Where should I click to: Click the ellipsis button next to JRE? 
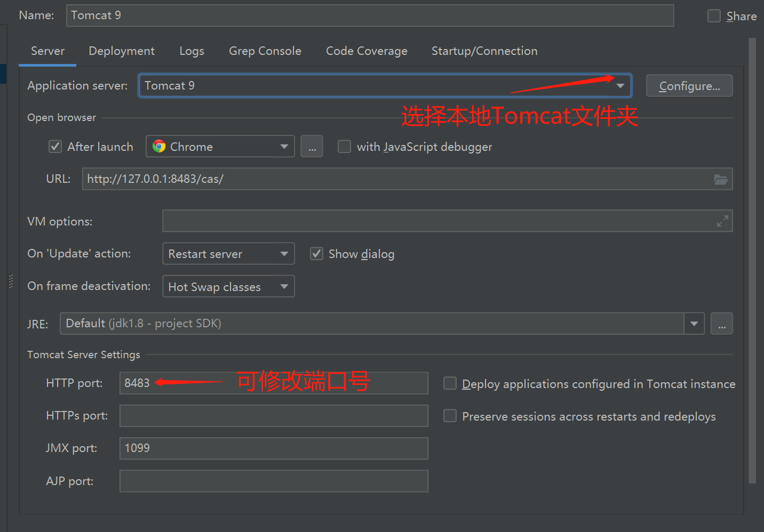(x=721, y=324)
